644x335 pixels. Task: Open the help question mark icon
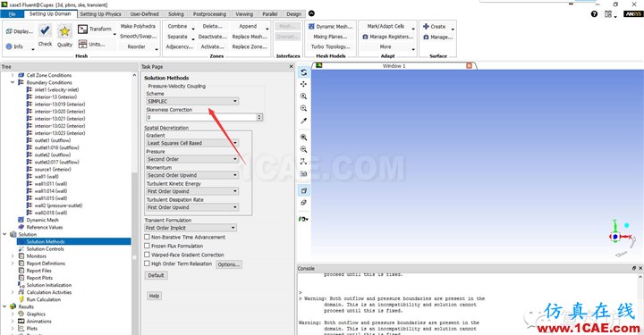tap(594, 14)
